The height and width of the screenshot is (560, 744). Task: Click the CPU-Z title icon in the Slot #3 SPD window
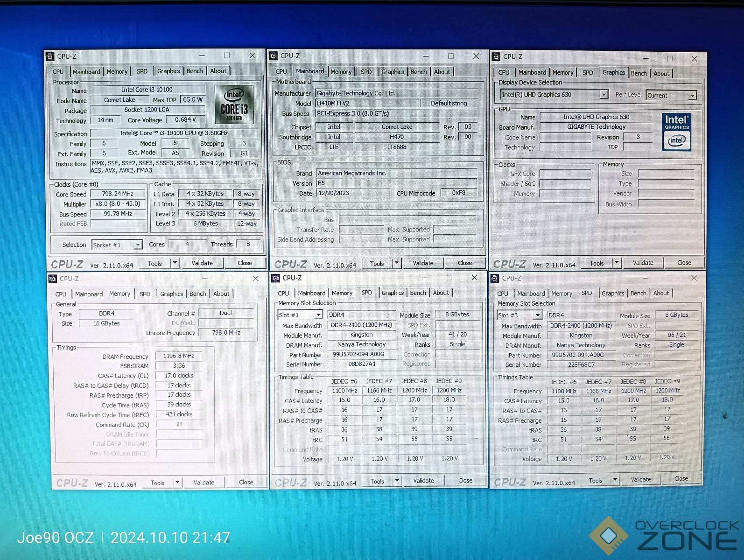coord(495,279)
